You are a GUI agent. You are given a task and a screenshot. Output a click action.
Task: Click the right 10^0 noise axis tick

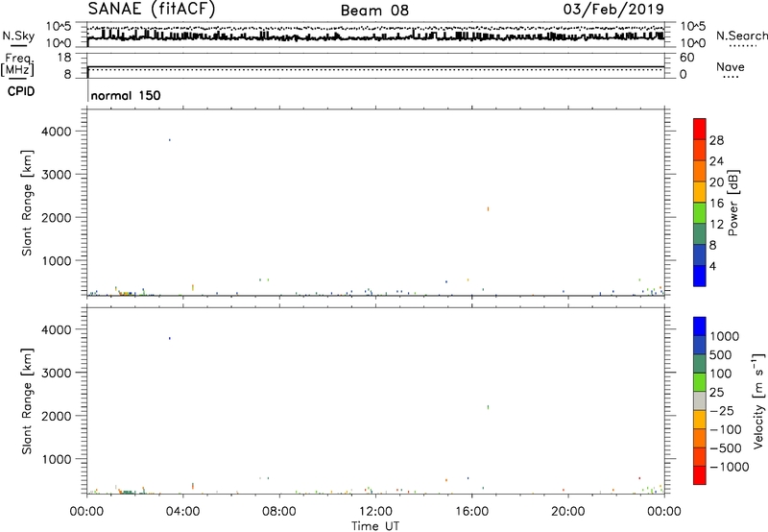pos(693,43)
